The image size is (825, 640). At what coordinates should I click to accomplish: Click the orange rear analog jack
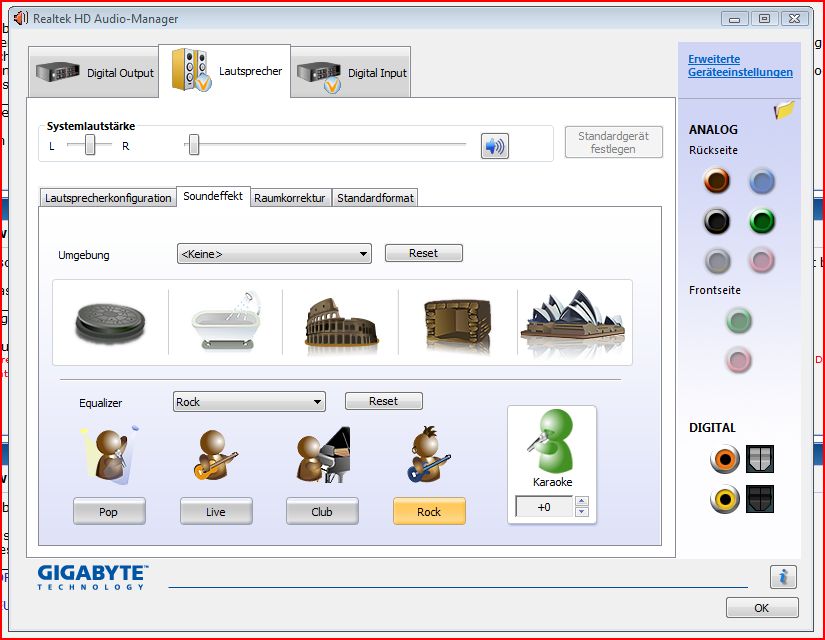(x=717, y=181)
